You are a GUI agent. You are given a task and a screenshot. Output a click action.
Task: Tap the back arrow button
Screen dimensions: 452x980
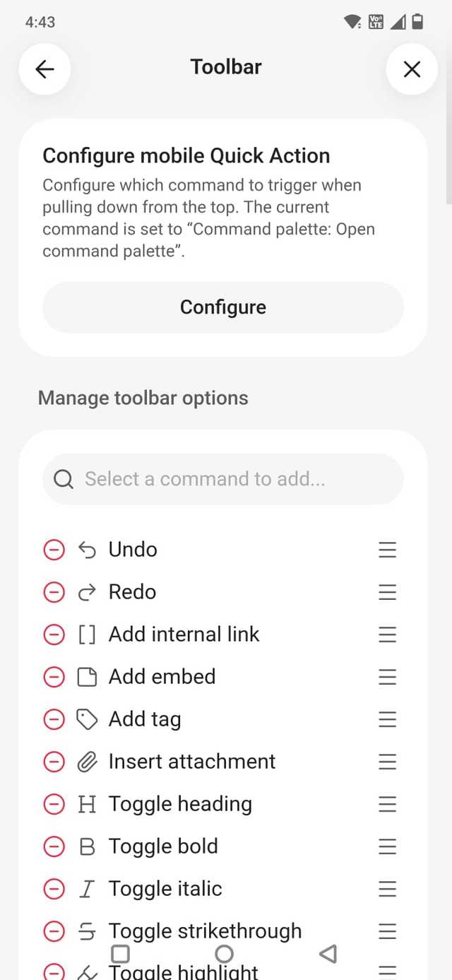click(x=44, y=69)
